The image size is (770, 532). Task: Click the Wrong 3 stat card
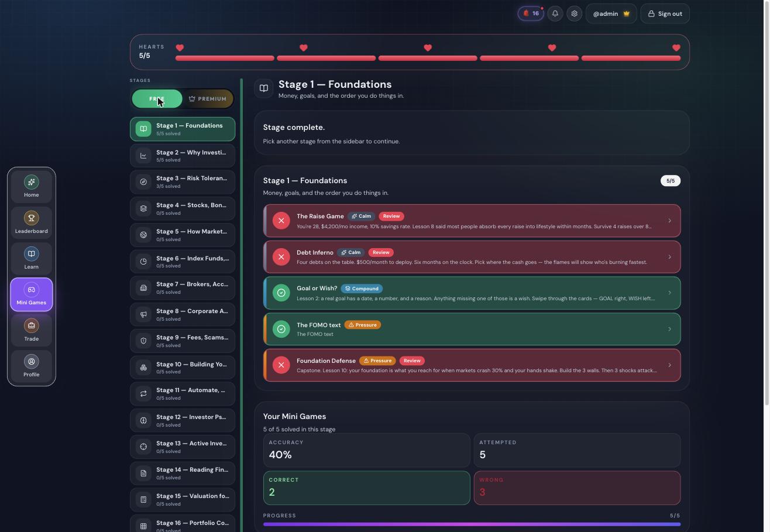[577, 488]
